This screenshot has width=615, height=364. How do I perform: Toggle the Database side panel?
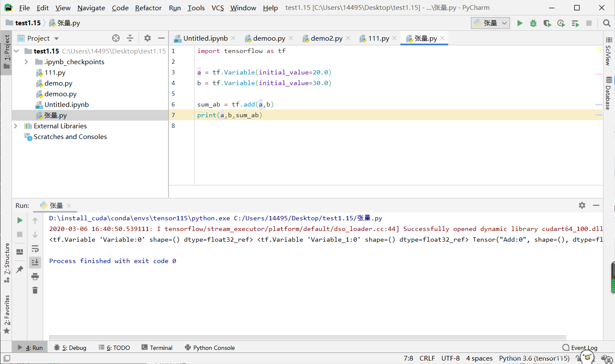point(609,93)
